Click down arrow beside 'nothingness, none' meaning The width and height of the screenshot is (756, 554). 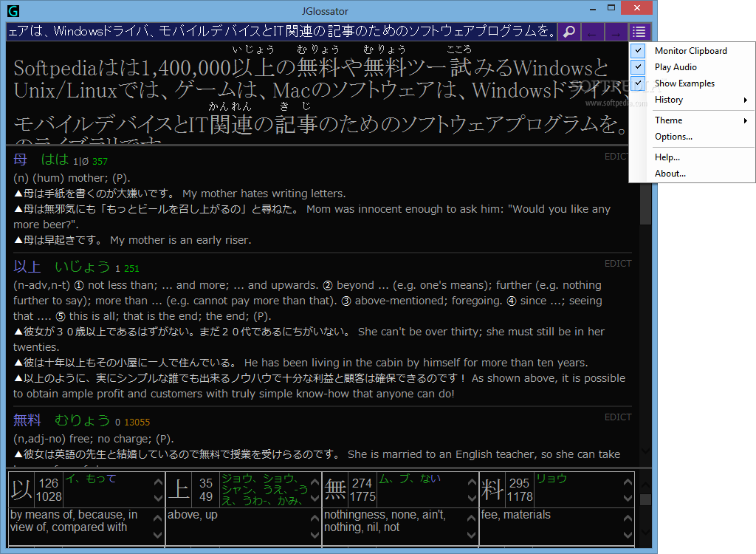click(472, 535)
